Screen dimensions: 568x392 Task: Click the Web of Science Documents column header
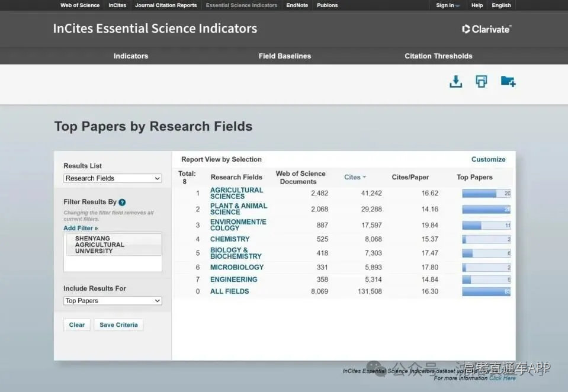(300, 178)
